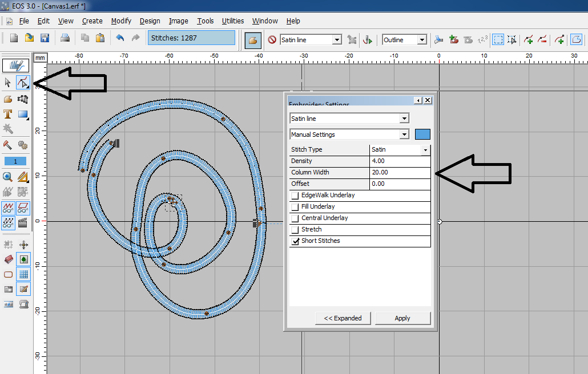
Task: Select the Zoom magnifier tool
Action: pyautogui.click(x=8, y=177)
